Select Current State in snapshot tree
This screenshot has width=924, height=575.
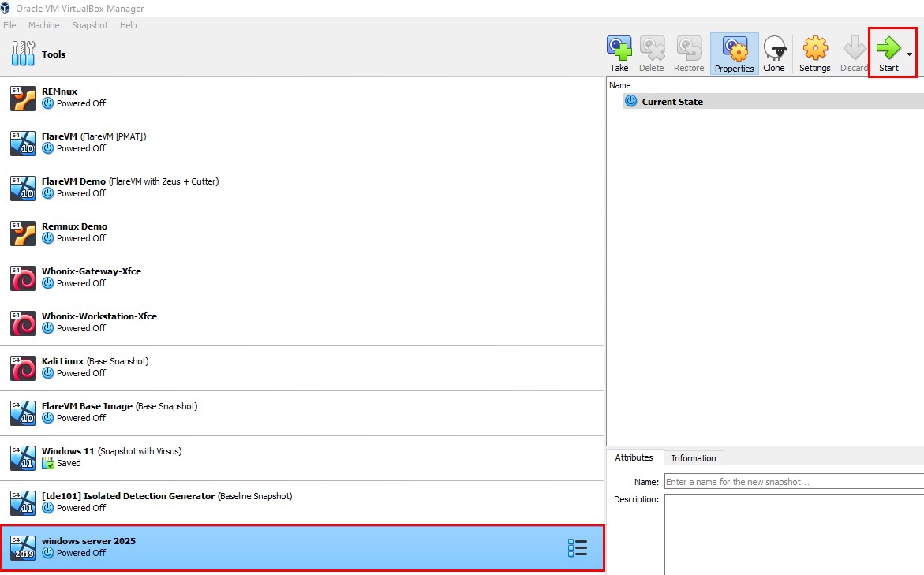pyautogui.click(x=672, y=102)
